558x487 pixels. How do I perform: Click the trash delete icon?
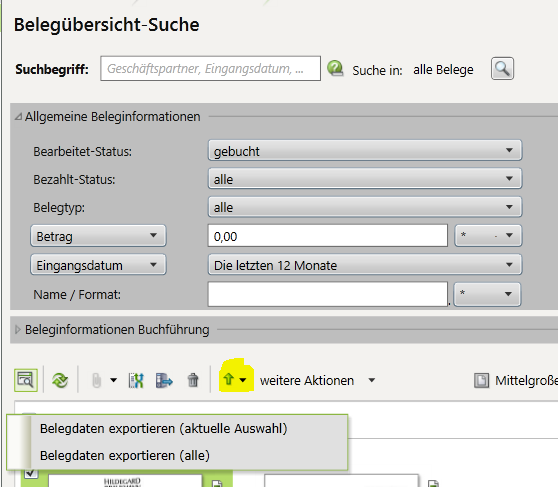(x=193, y=380)
